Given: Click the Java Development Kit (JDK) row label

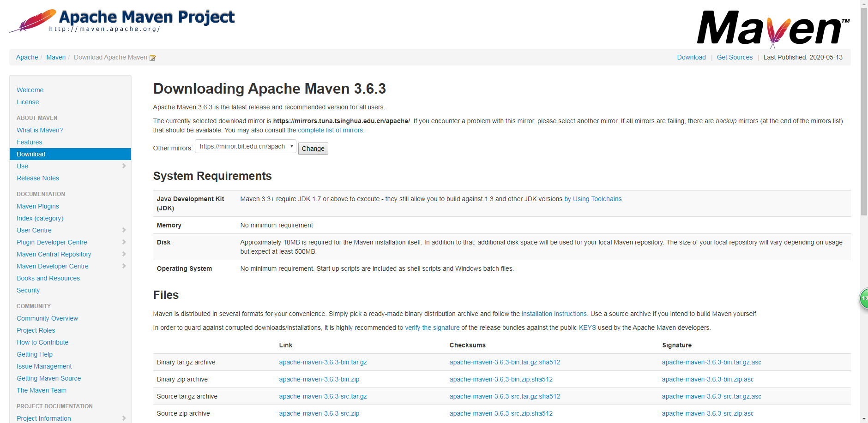Looking at the screenshot, I should click(x=190, y=203).
